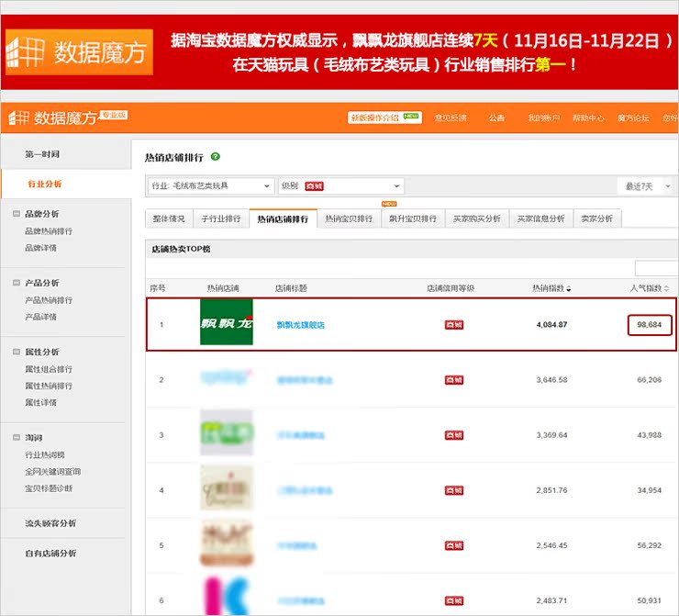Open 魔方论坛 in the header
This screenshot has width=679, height=616.
pyautogui.click(x=633, y=118)
